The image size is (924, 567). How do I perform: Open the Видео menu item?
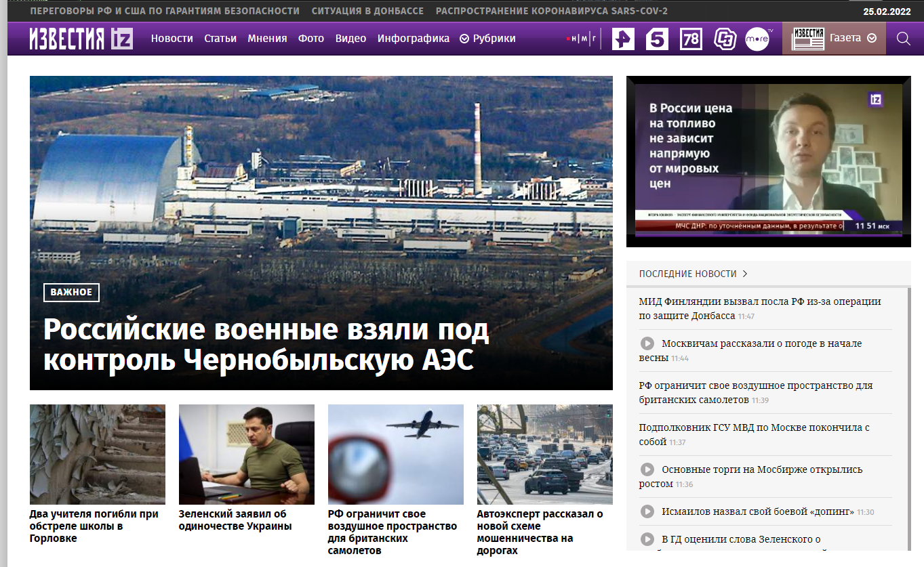pos(350,39)
